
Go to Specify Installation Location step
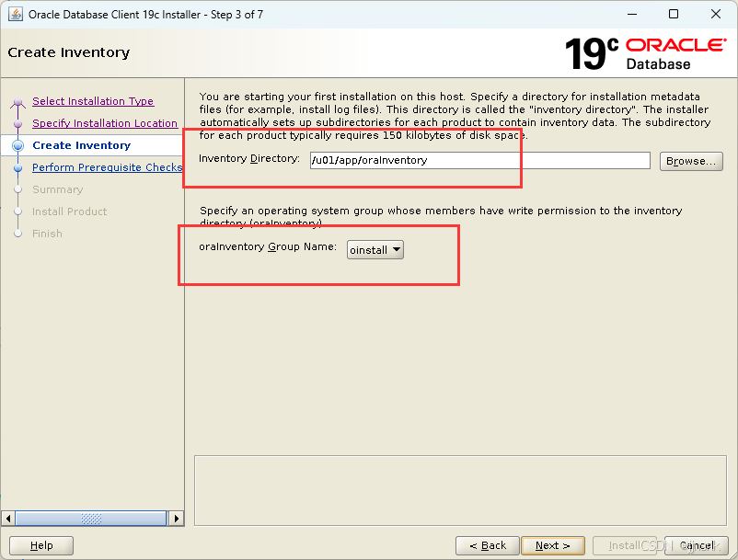[105, 123]
